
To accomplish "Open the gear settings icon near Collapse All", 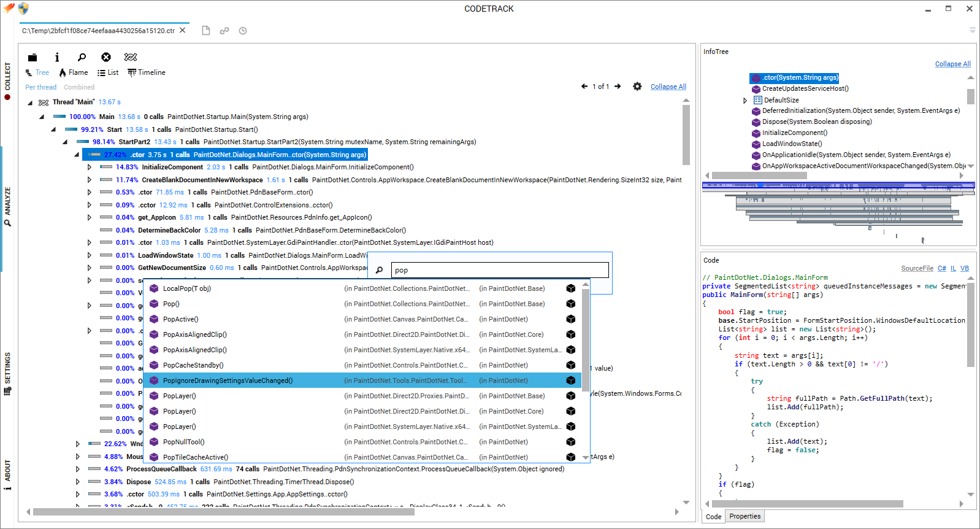I will (x=637, y=87).
